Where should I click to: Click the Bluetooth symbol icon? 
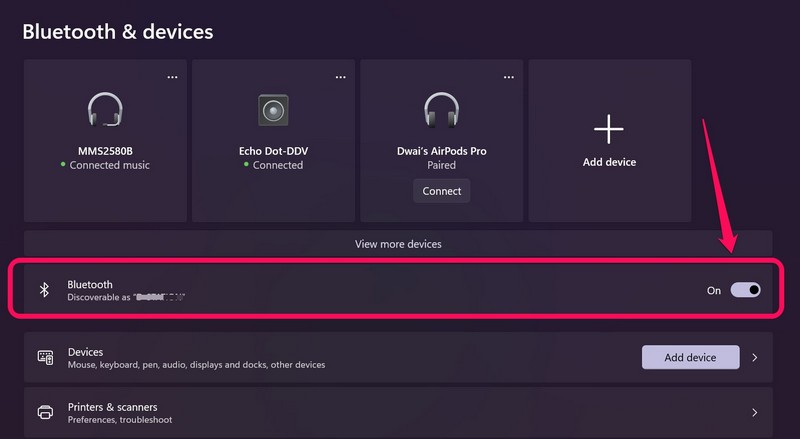point(44,290)
